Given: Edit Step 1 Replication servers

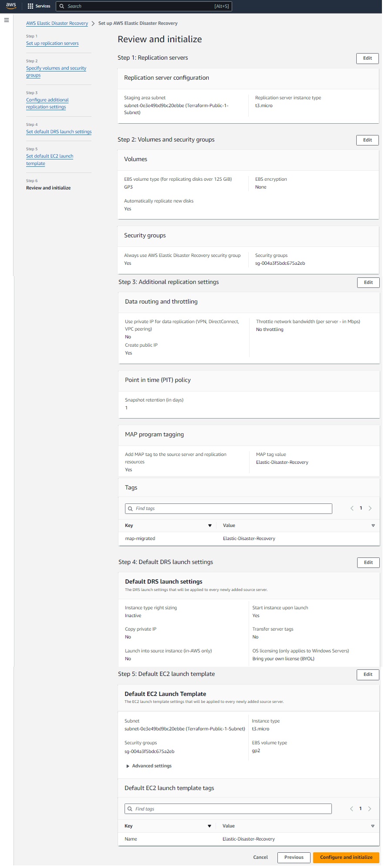Looking at the screenshot, I should pyautogui.click(x=367, y=58).
